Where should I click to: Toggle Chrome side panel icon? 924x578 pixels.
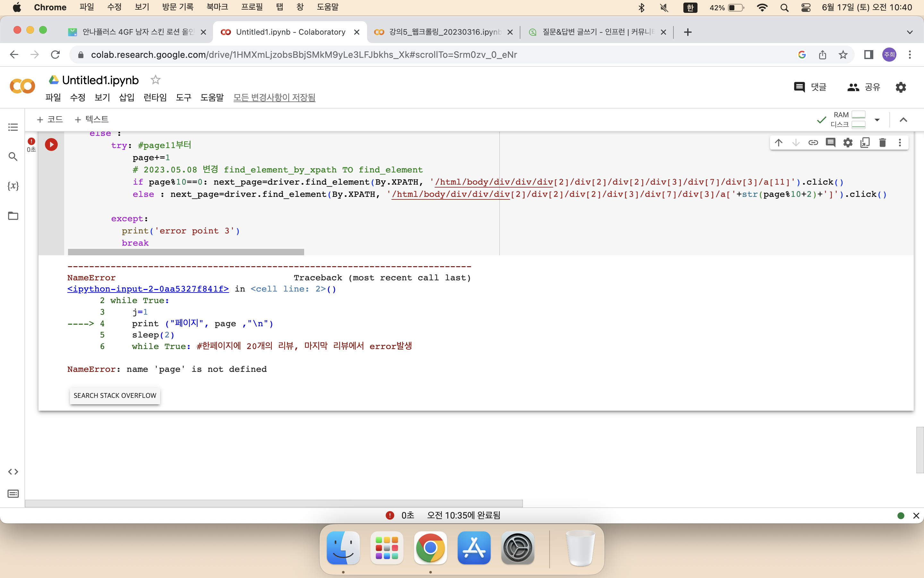(x=868, y=55)
